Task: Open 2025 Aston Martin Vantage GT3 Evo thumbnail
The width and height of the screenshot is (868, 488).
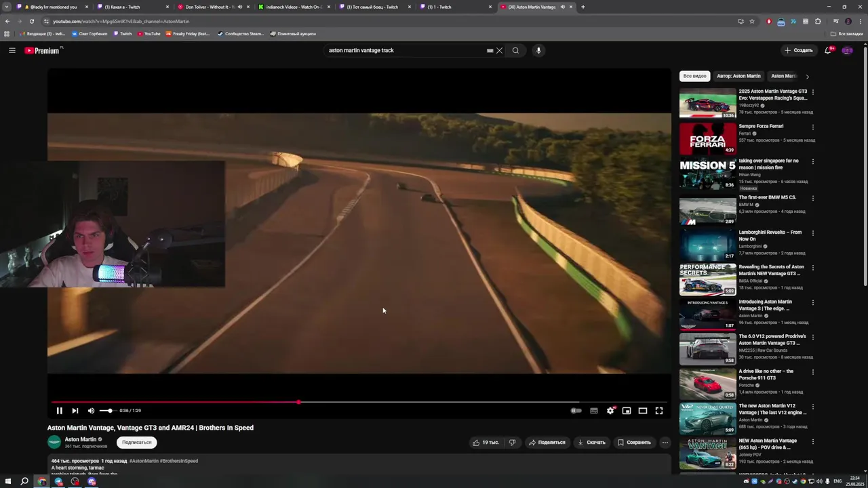Action: point(707,103)
